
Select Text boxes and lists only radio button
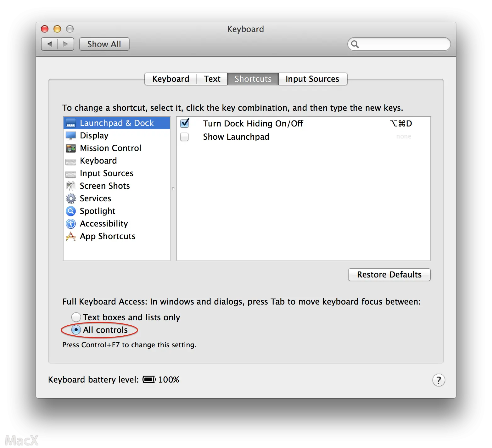(x=76, y=317)
